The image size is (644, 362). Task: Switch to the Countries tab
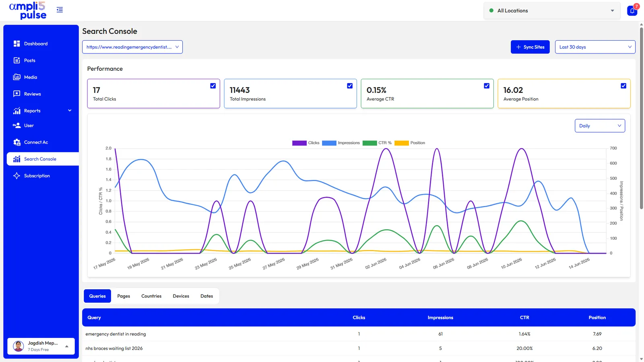pos(151,296)
